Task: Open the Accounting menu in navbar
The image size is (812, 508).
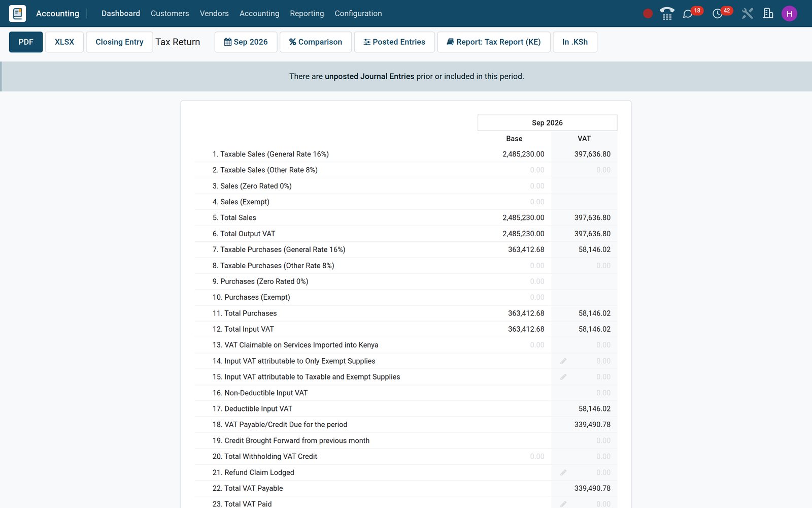Action: tap(259, 14)
